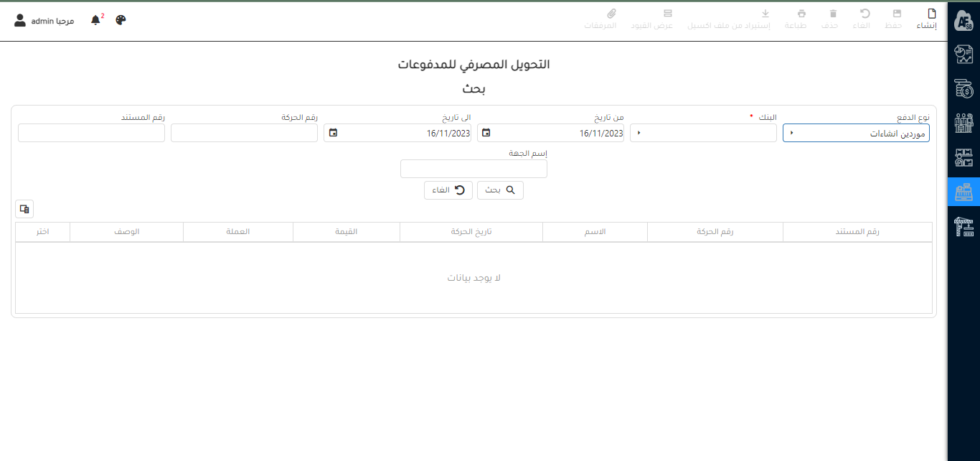Open the الى تاريخ calendar picker
The height and width of the screenshot is (461, 980).
tap(334, 133)
